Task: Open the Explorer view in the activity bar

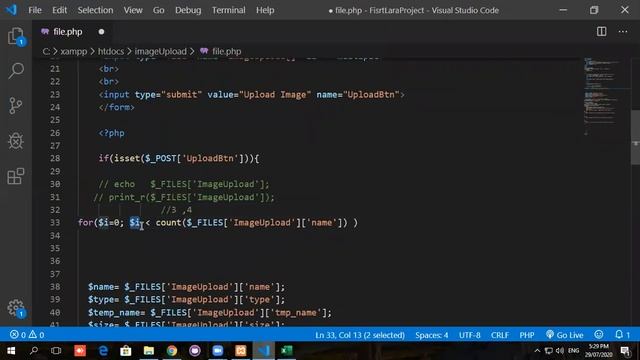Action: 16,36
